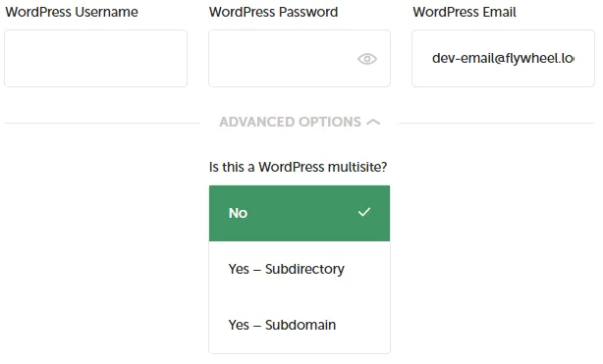Show the WordPress password with eye icon
The width and height of the screenshot is (603, 364).
[x=367, y=59]
